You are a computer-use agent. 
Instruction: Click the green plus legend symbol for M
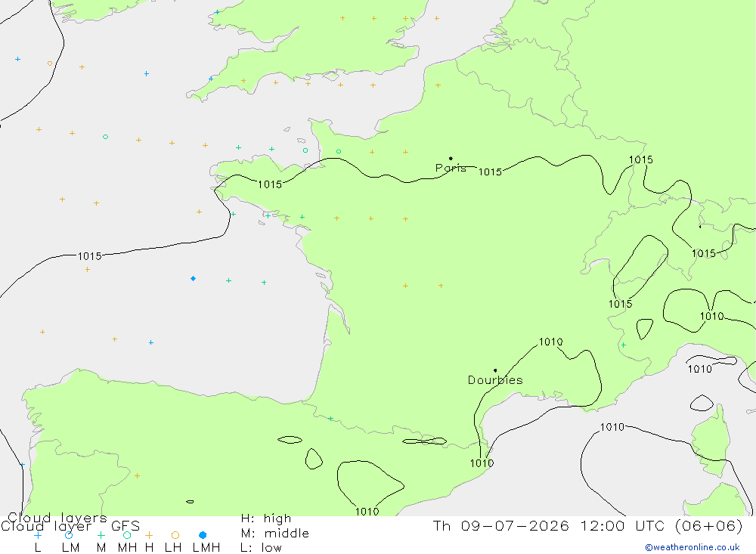(101, 535)
